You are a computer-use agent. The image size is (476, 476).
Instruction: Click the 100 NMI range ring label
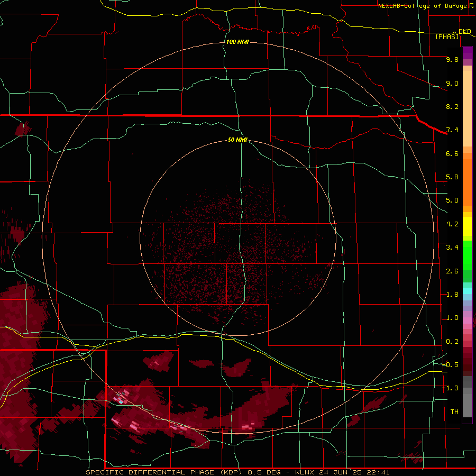coord(237,42)
